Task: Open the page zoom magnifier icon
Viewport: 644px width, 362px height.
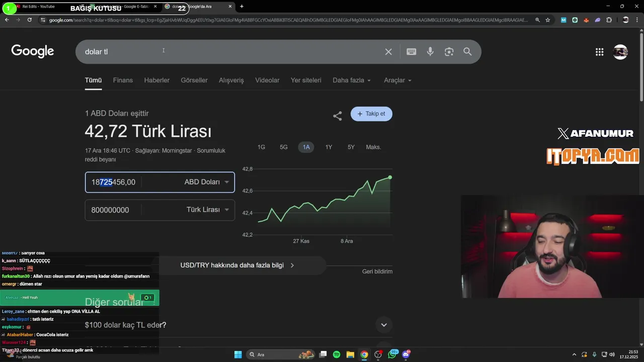Action: [x=537, y=20]
